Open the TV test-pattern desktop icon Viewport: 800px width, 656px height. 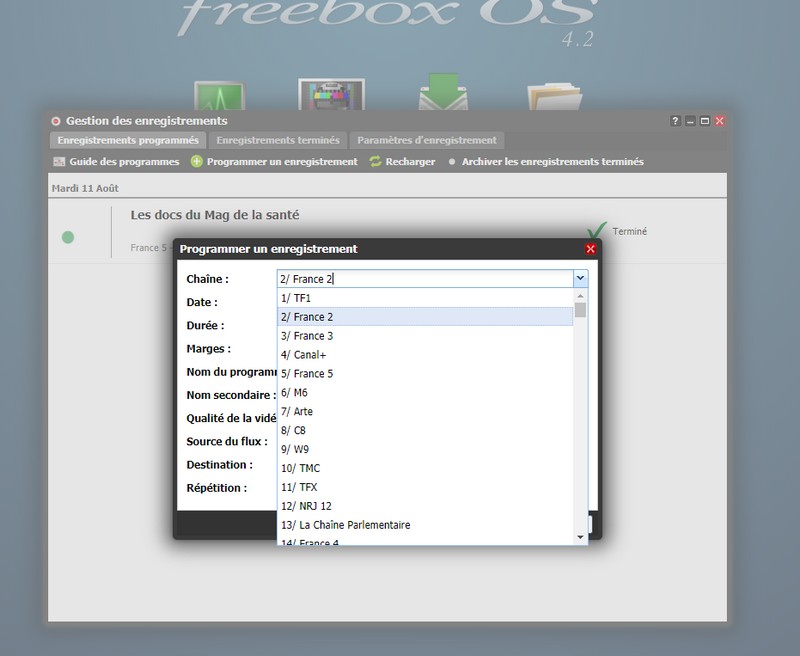pyautogui.click(x=331, y=94)
